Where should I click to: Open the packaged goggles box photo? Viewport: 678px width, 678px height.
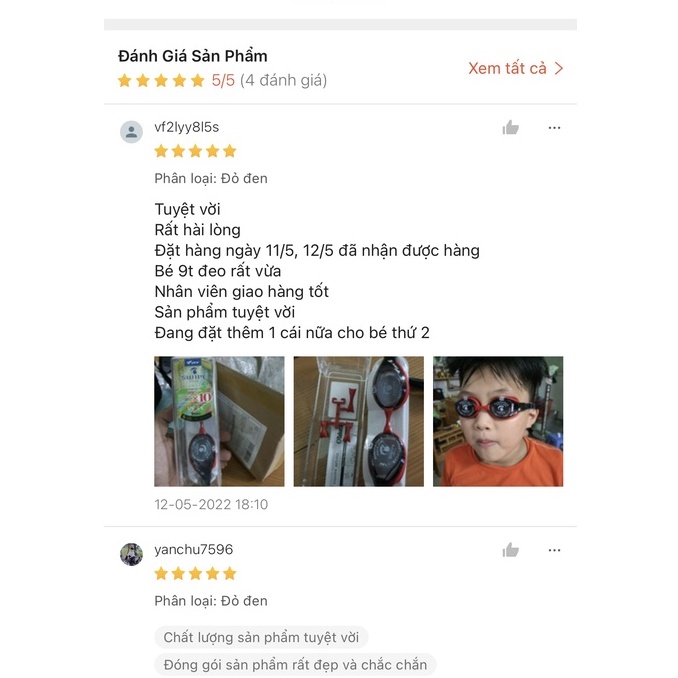219,421
